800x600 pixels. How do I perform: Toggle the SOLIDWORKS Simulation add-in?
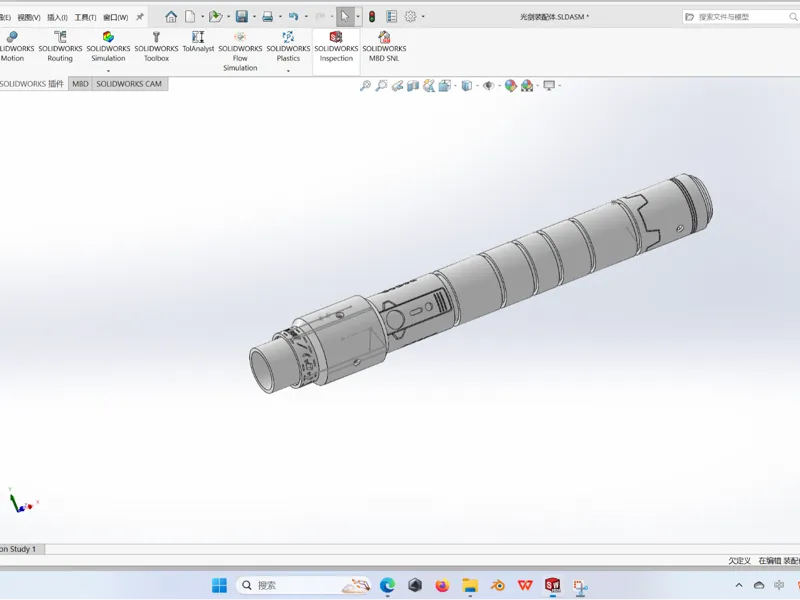point(108,46)
